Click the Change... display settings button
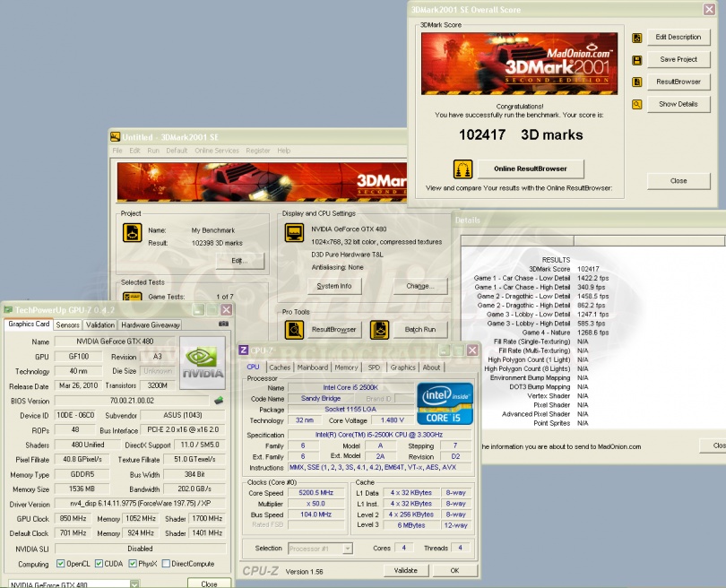The width and height of the screenshot is (726, 588). [x=419, y=286]
